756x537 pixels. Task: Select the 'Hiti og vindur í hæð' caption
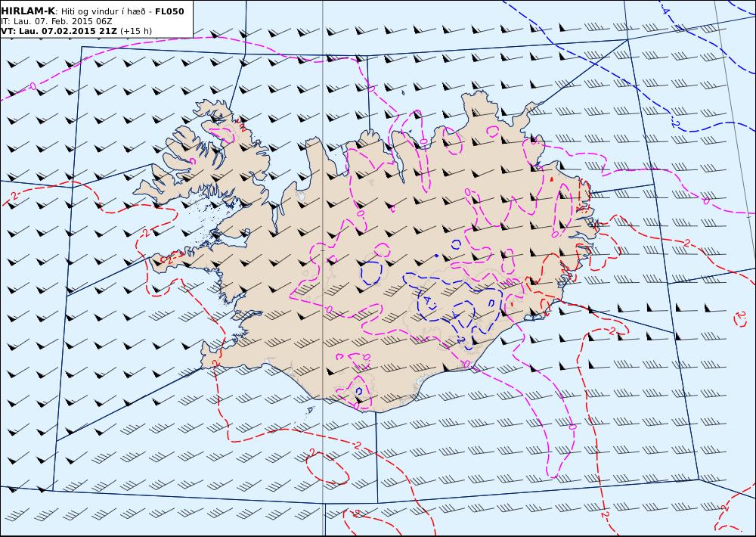(103, 11)
